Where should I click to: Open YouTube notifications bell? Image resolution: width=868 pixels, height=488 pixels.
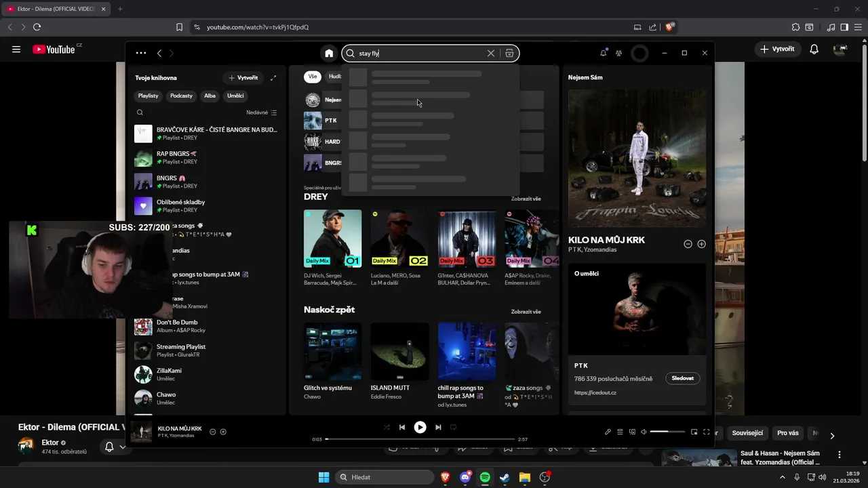tap(814, 49)
